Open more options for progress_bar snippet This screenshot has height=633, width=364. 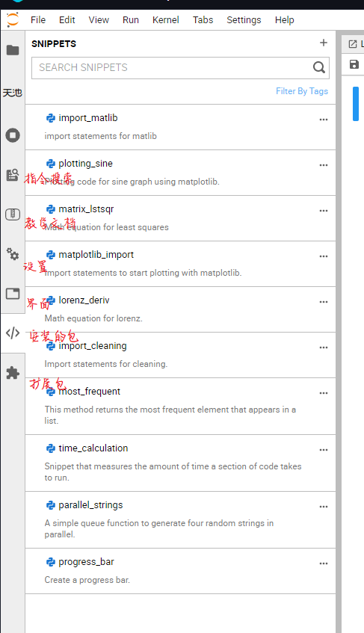click(323, 563)
